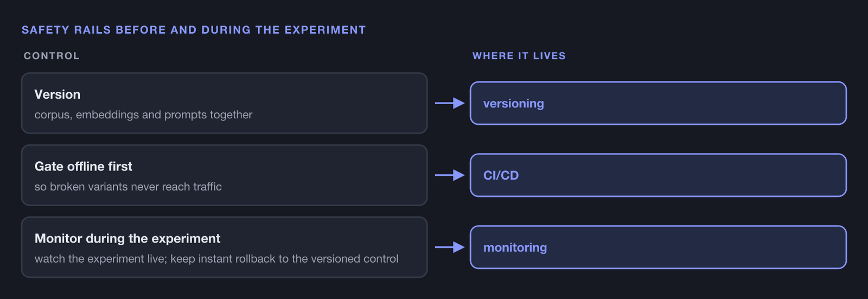Click the arrow pointing to versioning

[450, 103]
